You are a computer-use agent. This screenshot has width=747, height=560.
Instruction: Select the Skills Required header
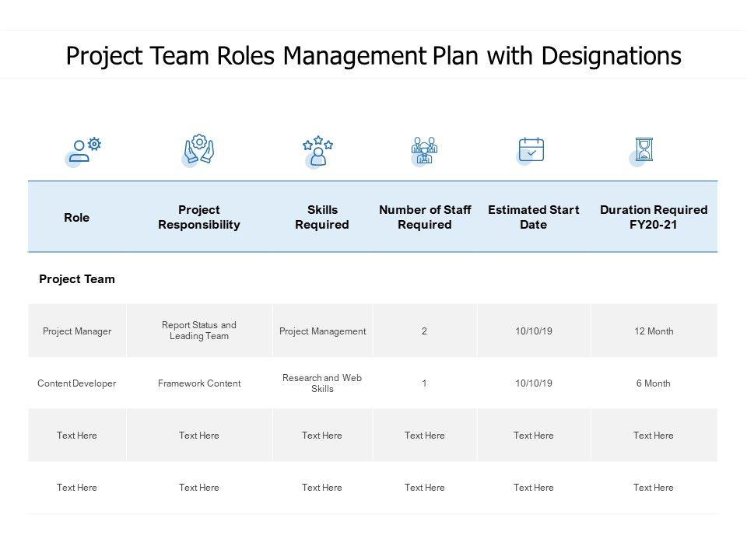click(x=322, y=217)
